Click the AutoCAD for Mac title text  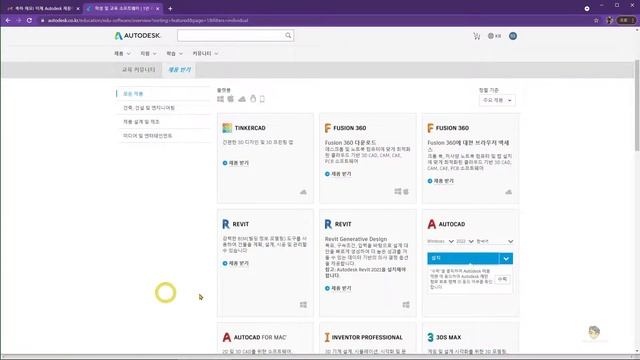pyautogui.click(x=260, y=338)
